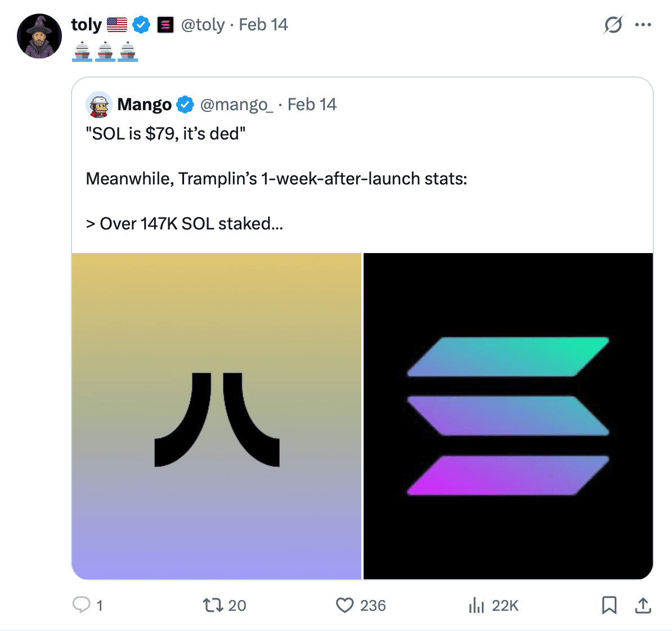View analytics via the 22K views icon

[476, 605]
